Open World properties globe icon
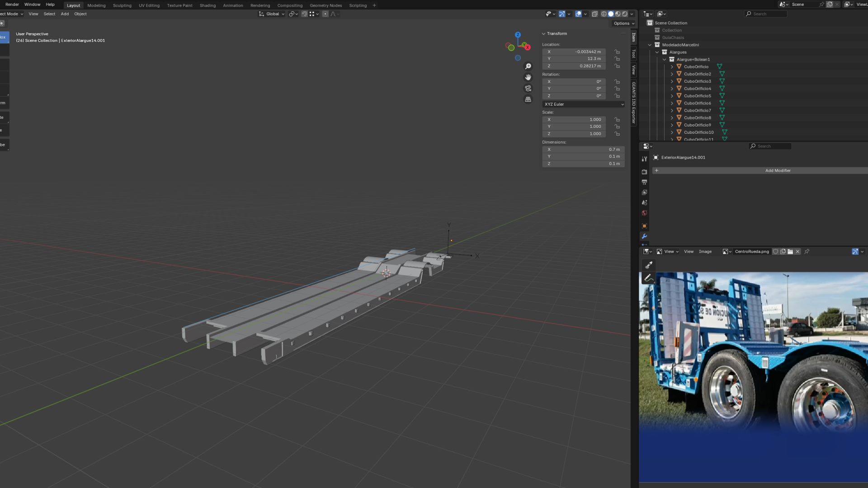Image resolution: width=868 pixels, height=488 pixels. pos(644,213)
